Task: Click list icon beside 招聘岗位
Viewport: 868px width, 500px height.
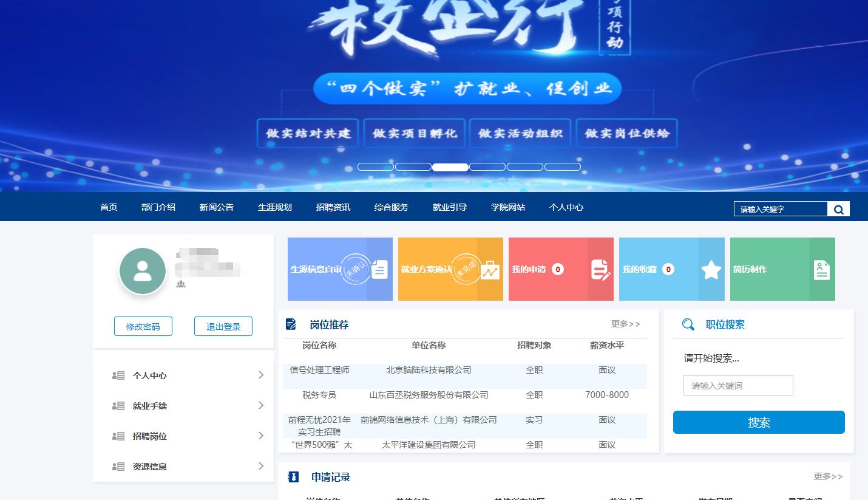Action: click(118, 436)
